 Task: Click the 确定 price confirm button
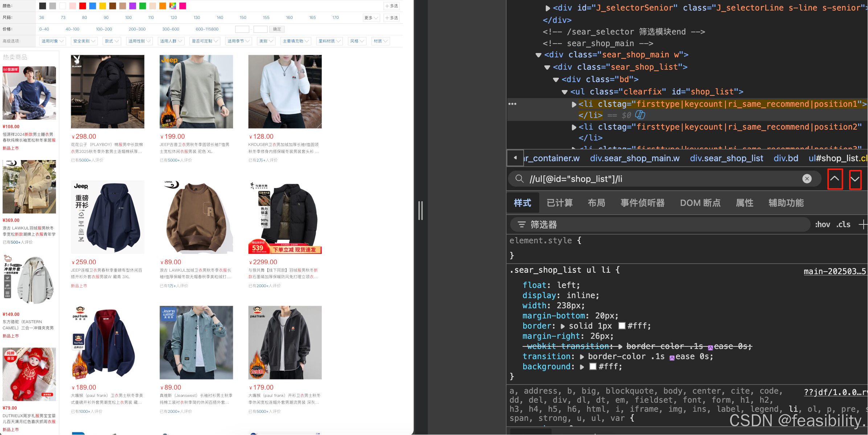coord(277,29)
